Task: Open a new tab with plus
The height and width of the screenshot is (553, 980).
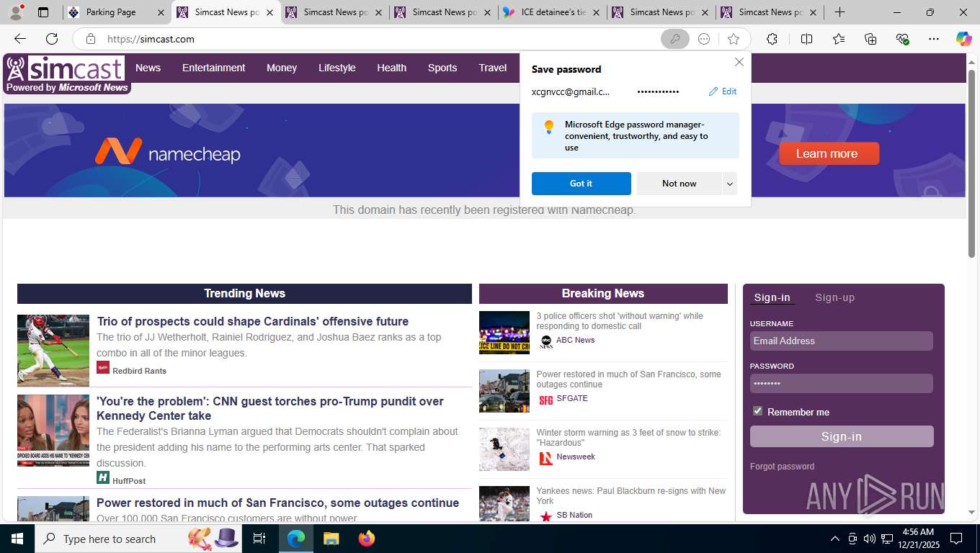Action: (839, 12)
